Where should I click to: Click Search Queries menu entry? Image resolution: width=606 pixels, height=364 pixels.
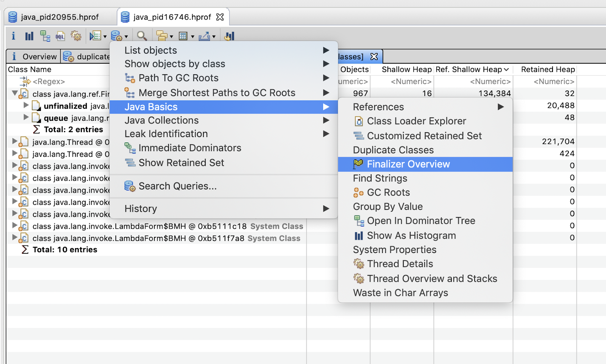coord(178,186)
